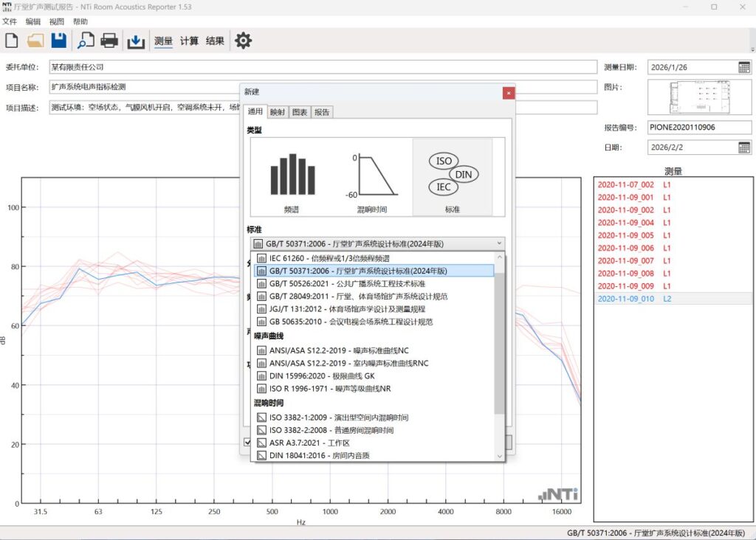The width and height of the screenshot is (756, 540).
Task: Open a file with the folder icon
Action: 35,41
